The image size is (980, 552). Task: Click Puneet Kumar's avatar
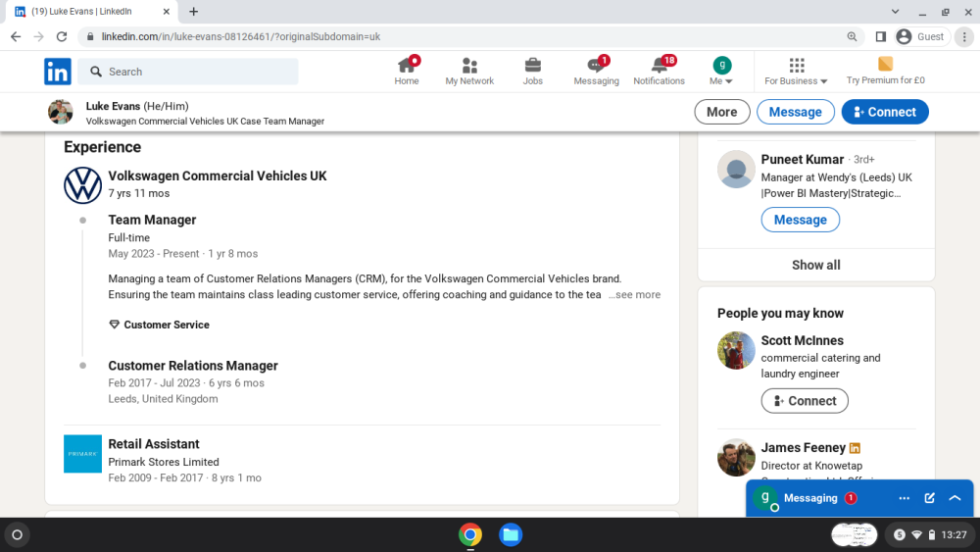click(x=736, y=170)
